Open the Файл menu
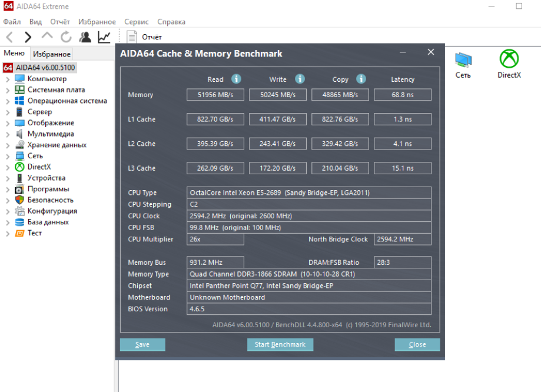This screenshot has height=392, width=541. (x=12, y=22)
